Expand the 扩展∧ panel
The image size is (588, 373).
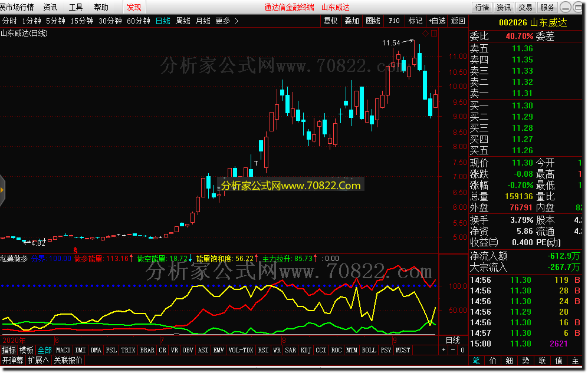(38, 360)
